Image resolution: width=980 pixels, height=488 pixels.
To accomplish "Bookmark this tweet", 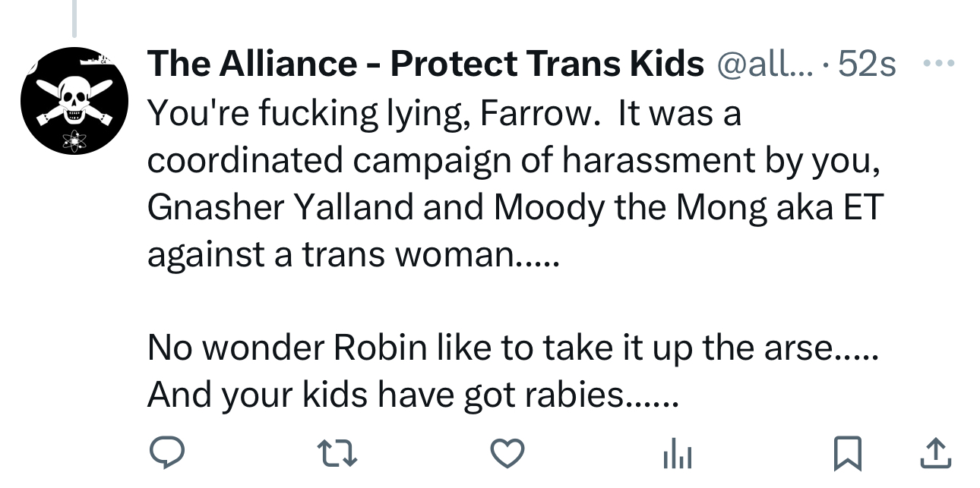I will tap(848, 454).
